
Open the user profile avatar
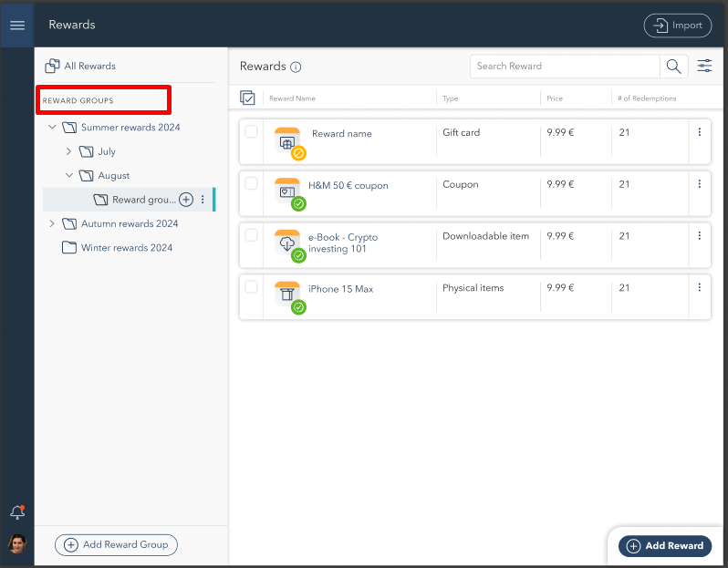17,544
